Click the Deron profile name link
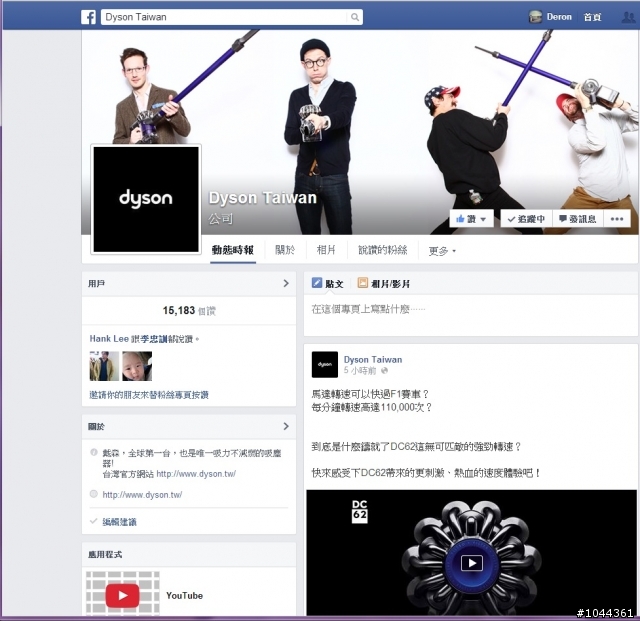The image size is (640, 621). (559, 17)
